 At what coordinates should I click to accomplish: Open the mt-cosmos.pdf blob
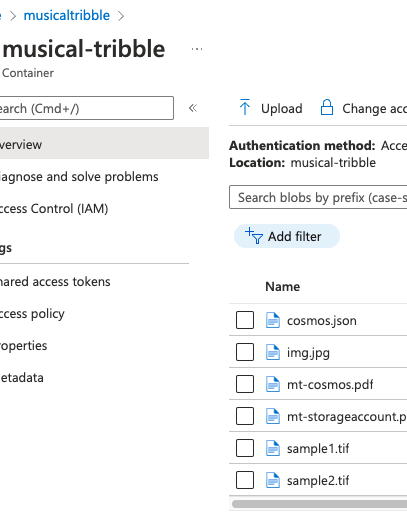tap(330, 385)
